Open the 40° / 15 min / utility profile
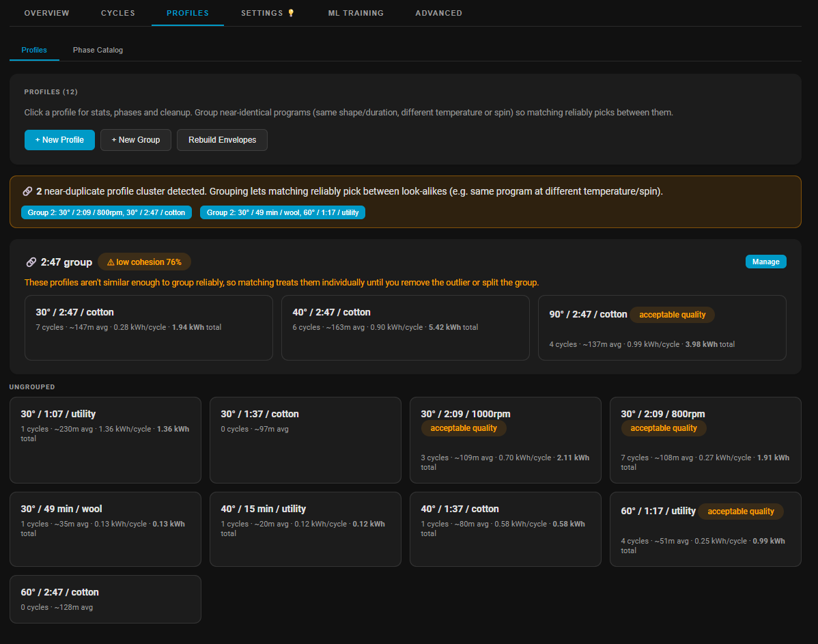This screenshot has height=644, width=818. pyautogui.click(x=305, y=529)
